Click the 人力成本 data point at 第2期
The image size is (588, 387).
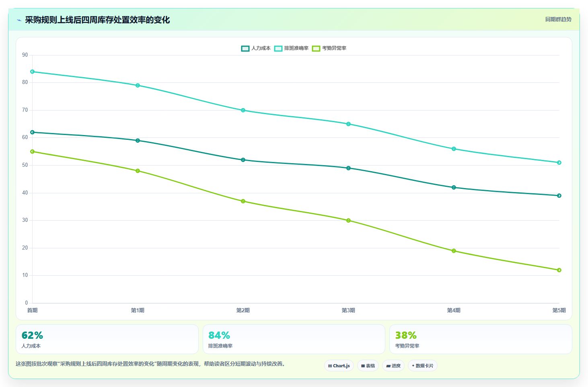tap(243, 160)
